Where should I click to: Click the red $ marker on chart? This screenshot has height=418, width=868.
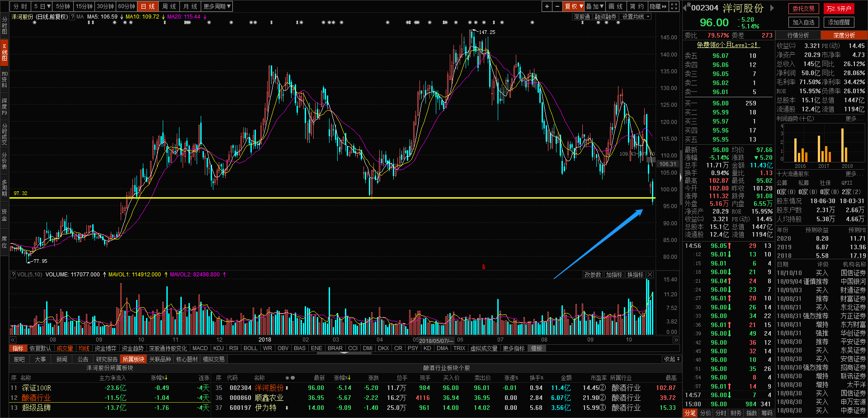tap(483, 267)
